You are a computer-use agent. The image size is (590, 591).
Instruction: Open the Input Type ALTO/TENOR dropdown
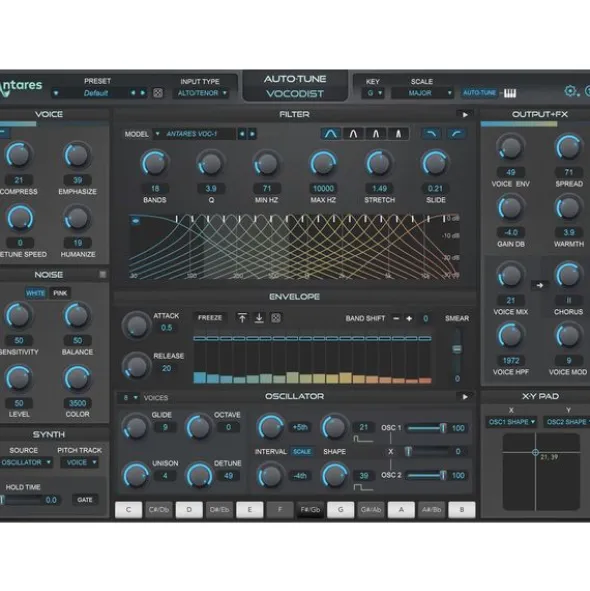click(201, 93)
